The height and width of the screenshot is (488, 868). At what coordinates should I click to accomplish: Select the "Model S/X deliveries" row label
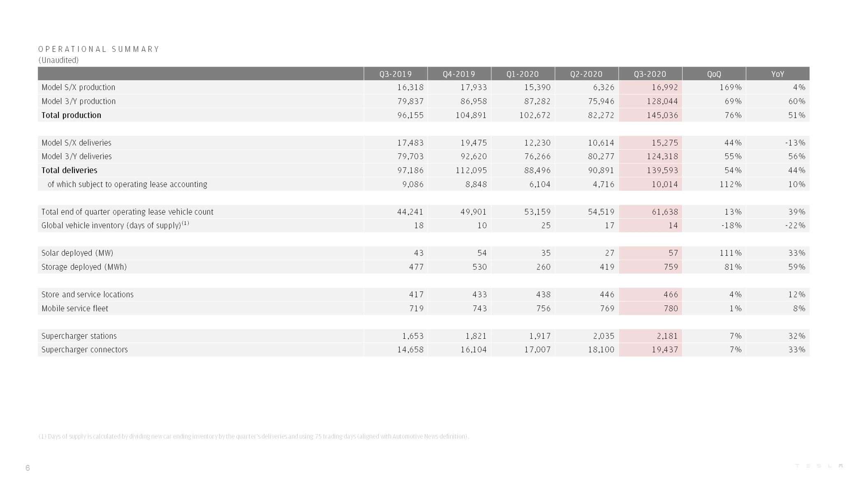coord(76,143)
